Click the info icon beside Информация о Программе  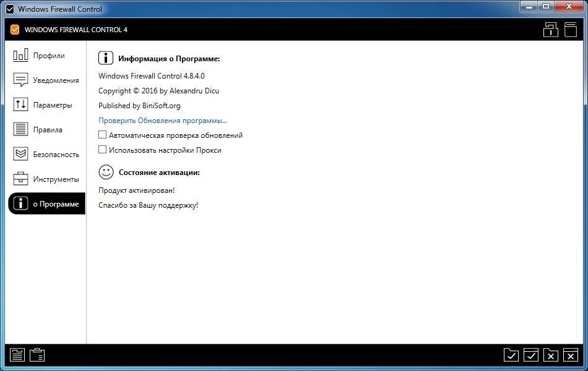click(x=106, y=58)
